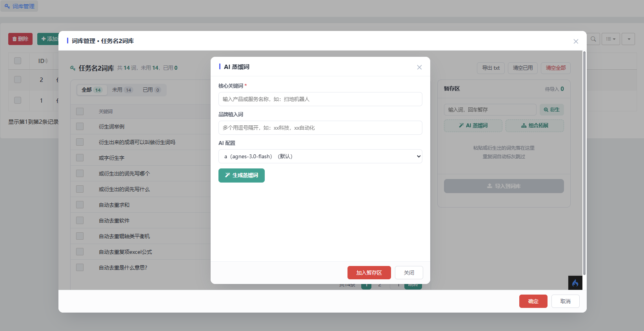Check the row with ID 1 in background table

18,100
